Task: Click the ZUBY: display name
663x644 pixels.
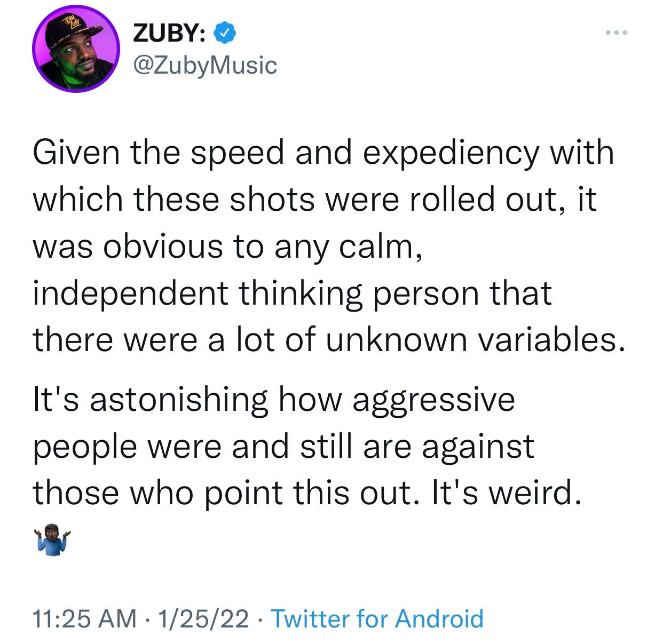Action: pyautogui.click(x=169, y=34)
